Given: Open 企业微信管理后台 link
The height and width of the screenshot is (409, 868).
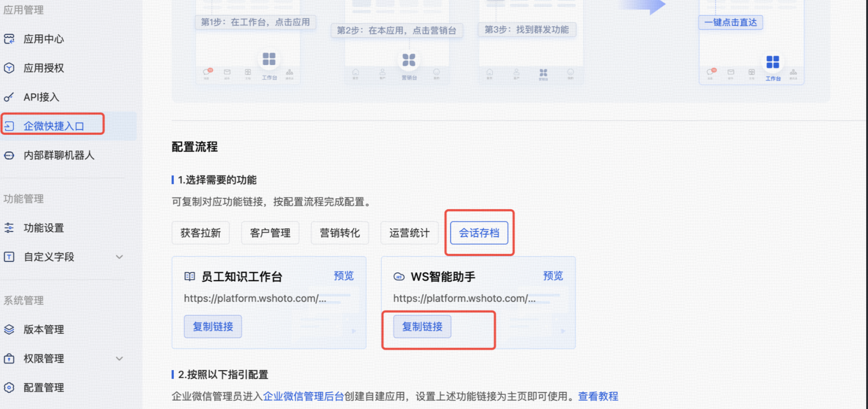Looking at the screenshot, I should coord(304,396).
